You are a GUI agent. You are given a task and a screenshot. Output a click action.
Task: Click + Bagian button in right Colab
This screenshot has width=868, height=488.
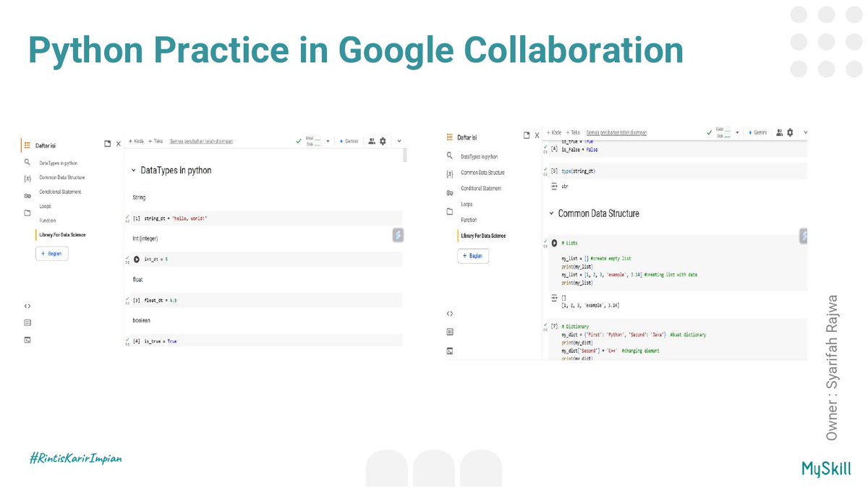click(475, 256)
